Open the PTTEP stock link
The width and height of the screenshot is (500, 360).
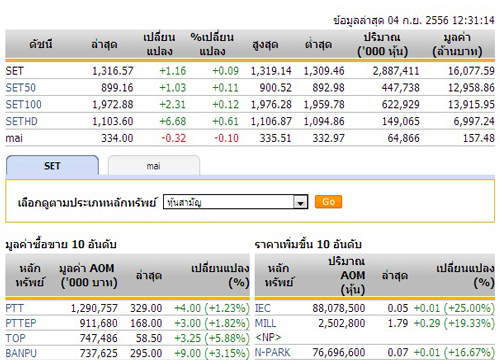click(x=21, y=323)
